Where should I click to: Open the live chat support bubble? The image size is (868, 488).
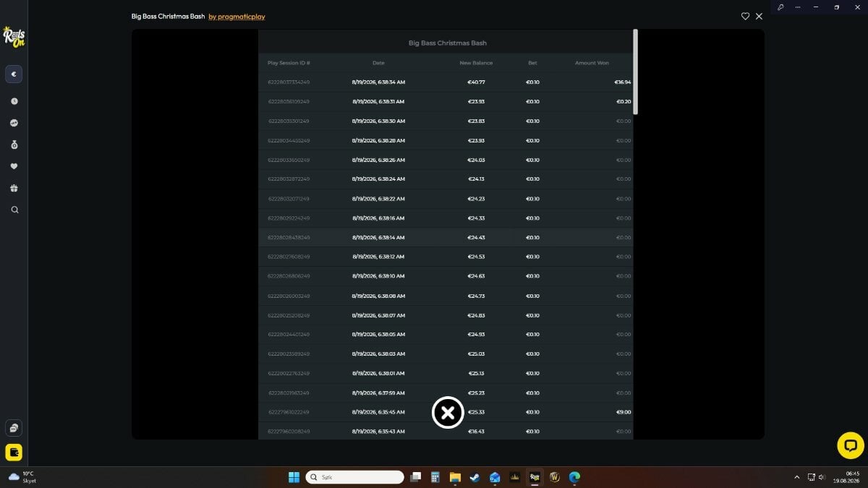(851, 445)
